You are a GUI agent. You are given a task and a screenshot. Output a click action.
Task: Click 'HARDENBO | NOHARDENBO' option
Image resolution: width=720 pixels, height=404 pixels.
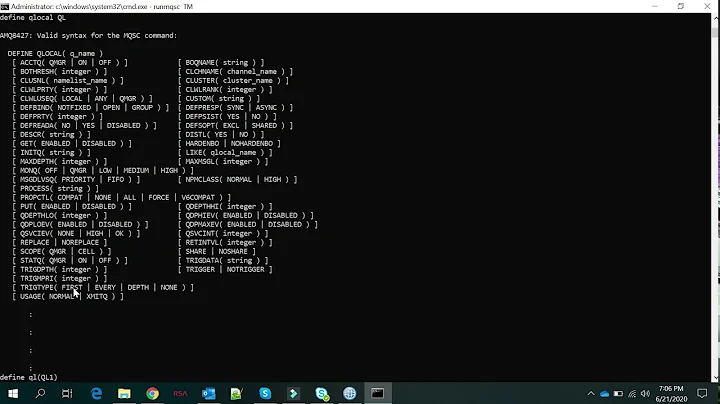coord(229,143)
